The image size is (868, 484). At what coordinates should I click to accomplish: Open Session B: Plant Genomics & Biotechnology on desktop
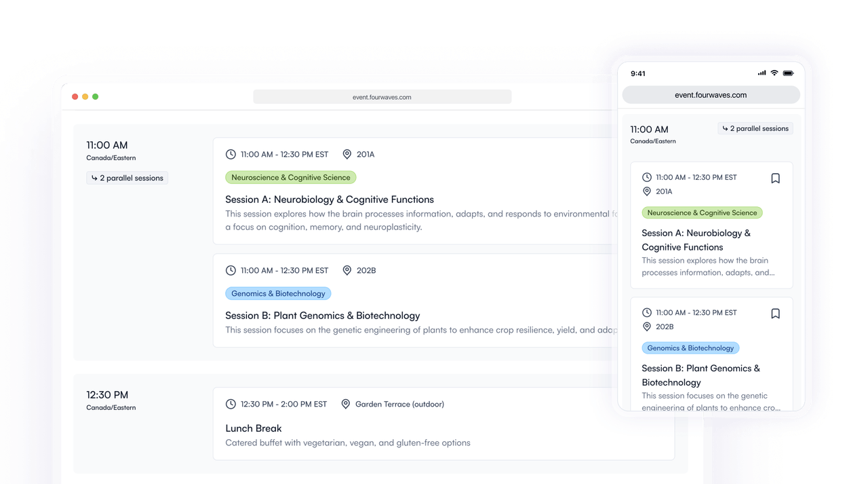[x=323, y=316]
